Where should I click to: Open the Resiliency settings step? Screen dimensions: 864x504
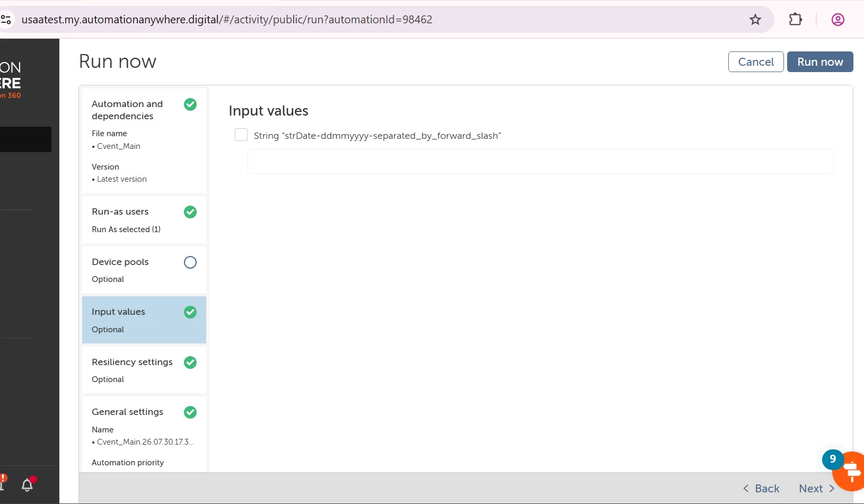144,370
